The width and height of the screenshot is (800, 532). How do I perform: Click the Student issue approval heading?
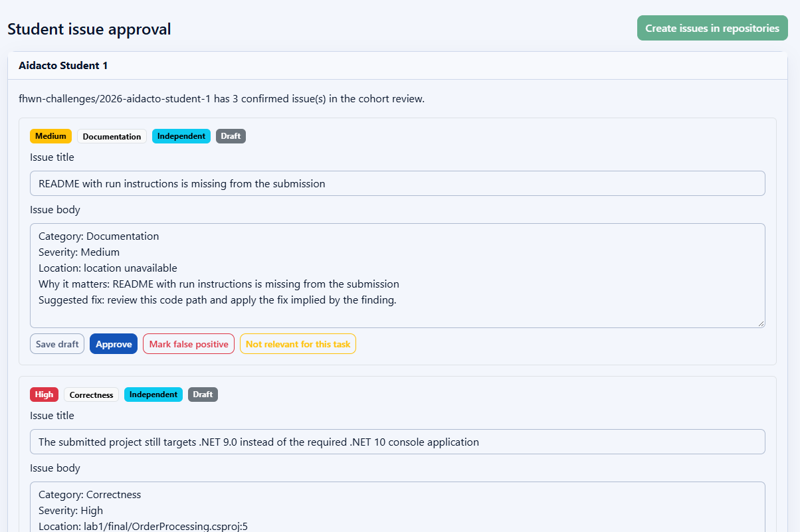point(89,29)
